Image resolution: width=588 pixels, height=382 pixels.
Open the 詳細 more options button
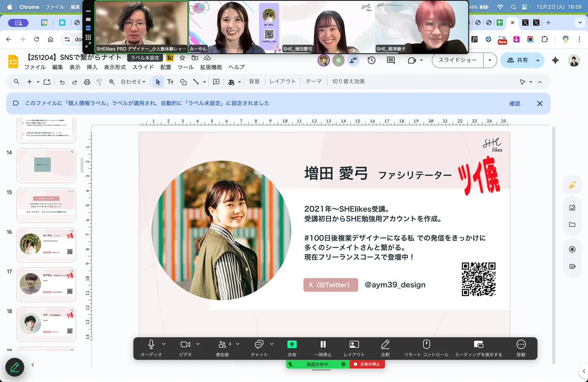click(x=521, y=348)
